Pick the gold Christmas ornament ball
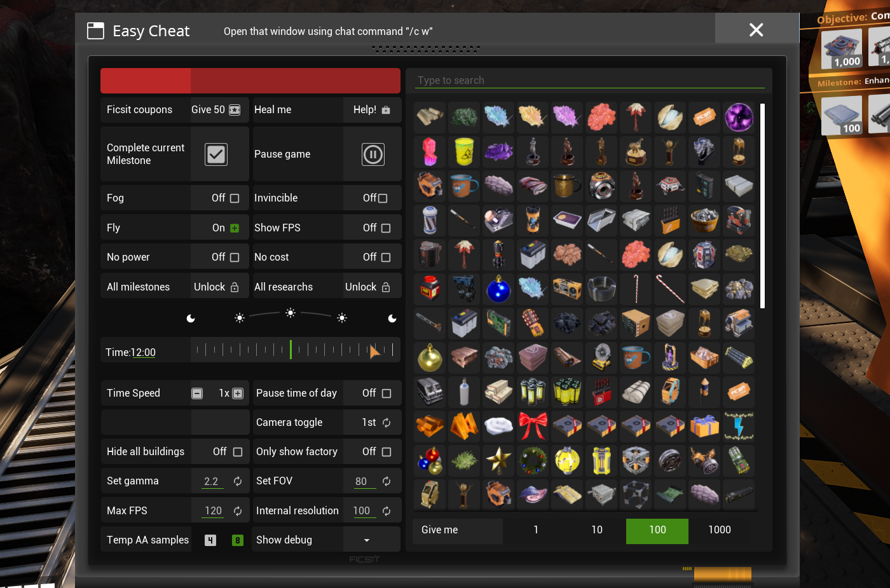Image resolution: width=890 pixels, height=588 pixels. point(430,357)
